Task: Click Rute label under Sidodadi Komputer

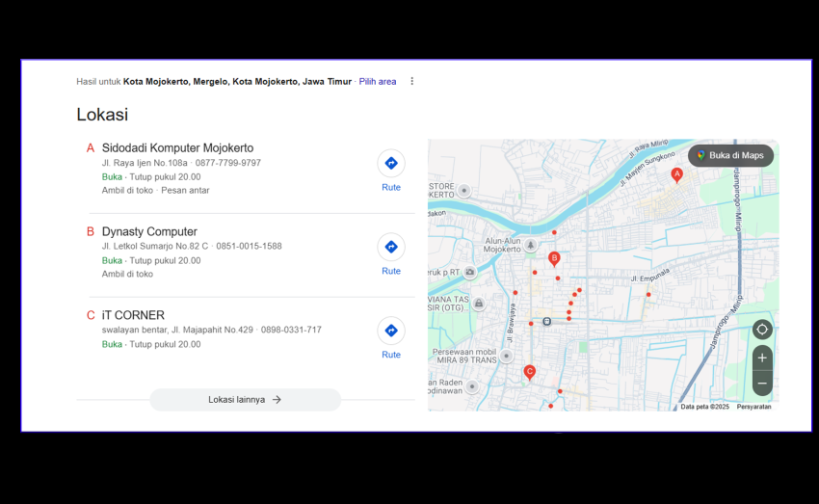Action: click(390, 187)
